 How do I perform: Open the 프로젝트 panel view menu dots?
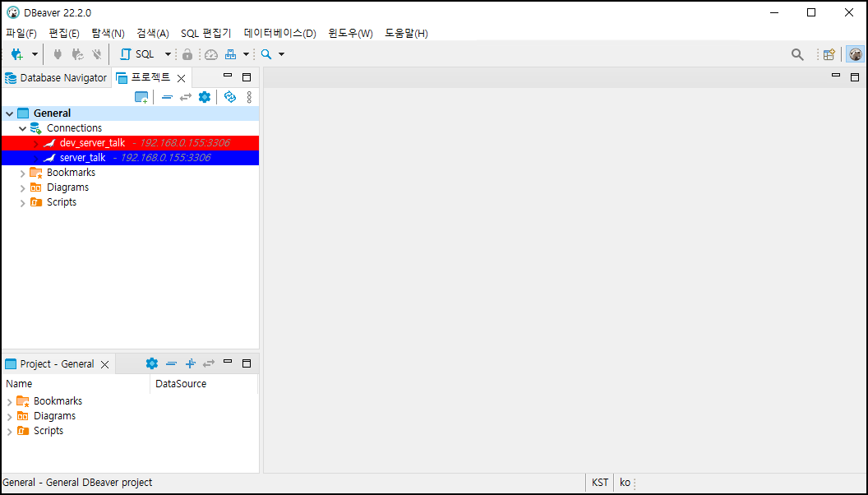[249, 98]
